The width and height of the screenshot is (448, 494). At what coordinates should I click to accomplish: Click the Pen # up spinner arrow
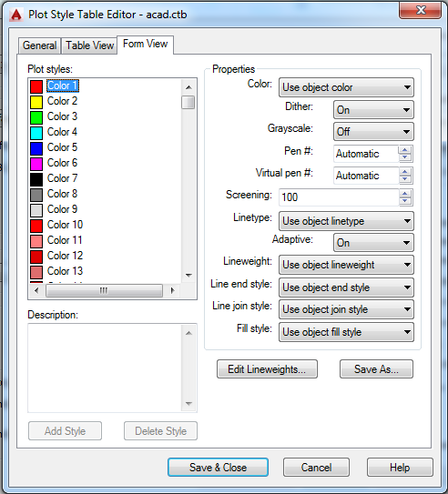click(x=405, y=150)
